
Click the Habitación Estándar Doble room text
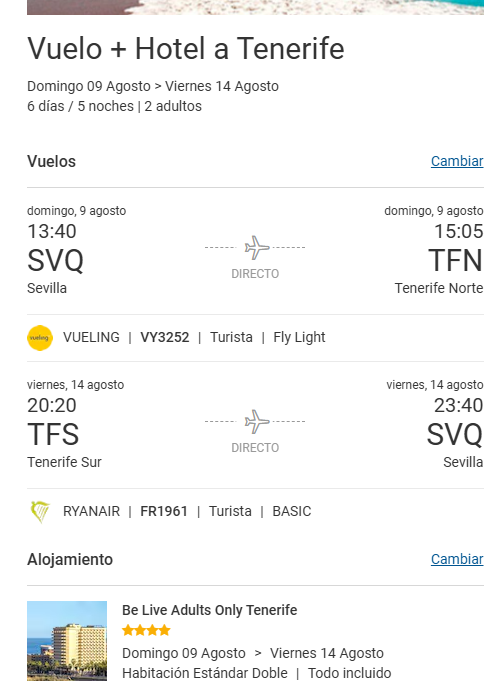[x=205, y=673]
